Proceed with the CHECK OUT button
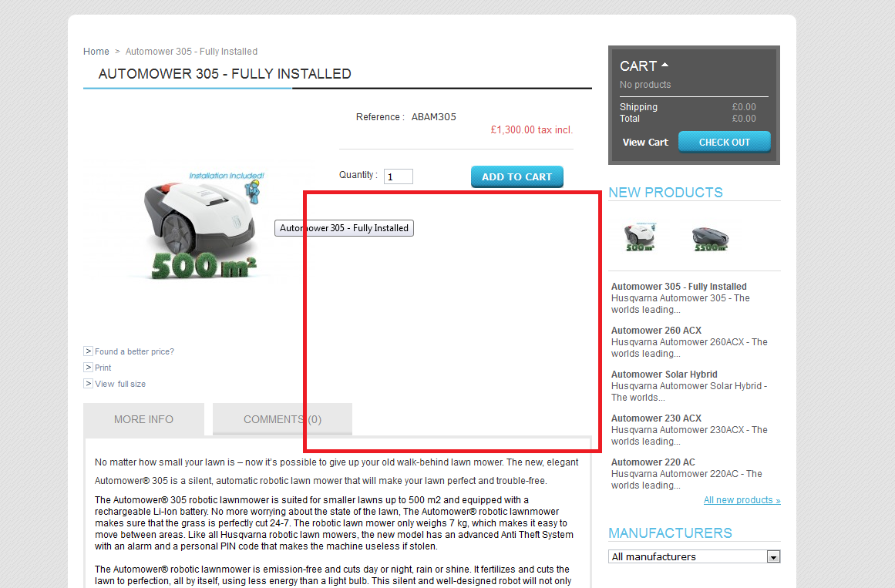895x588 pixels. pos(725,142)
